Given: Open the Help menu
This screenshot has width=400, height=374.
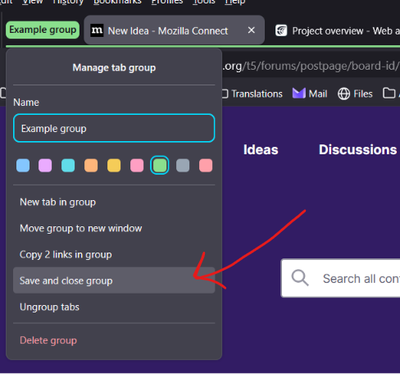Looking at the screenshot, I should pyautogui.click(x=235, y=2).
